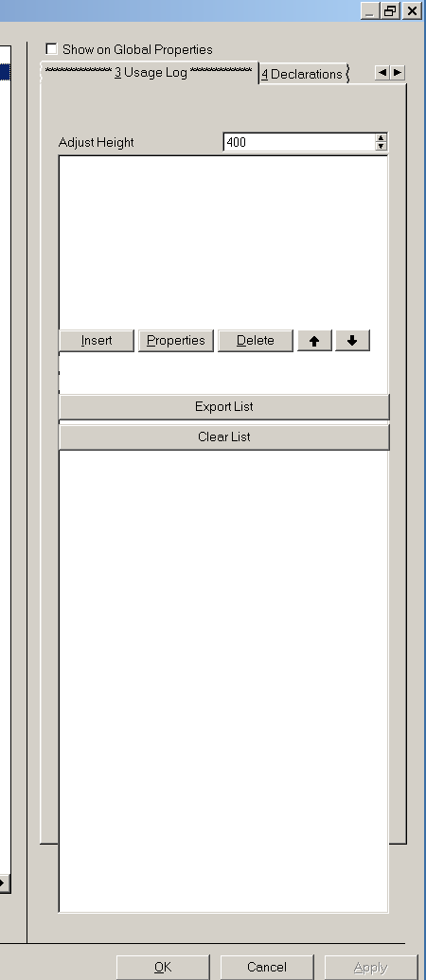Screen dimensions: 426x980
Task: Click the Delete button
Action: click(x=256, y=341)
